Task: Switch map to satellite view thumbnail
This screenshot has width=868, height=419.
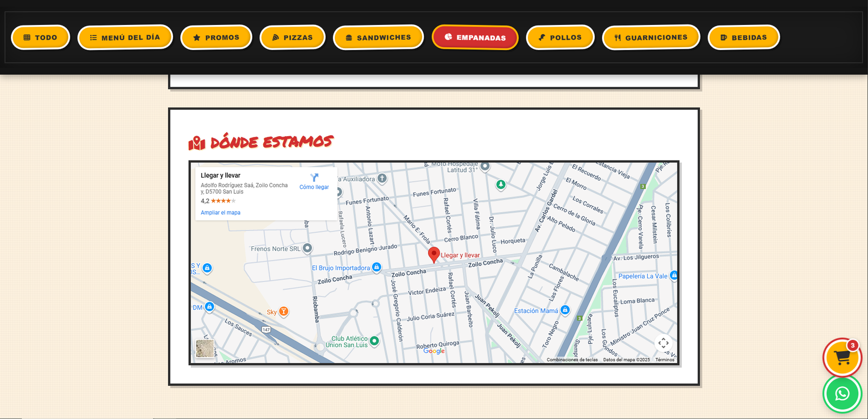Action: (x=205, y=348)
